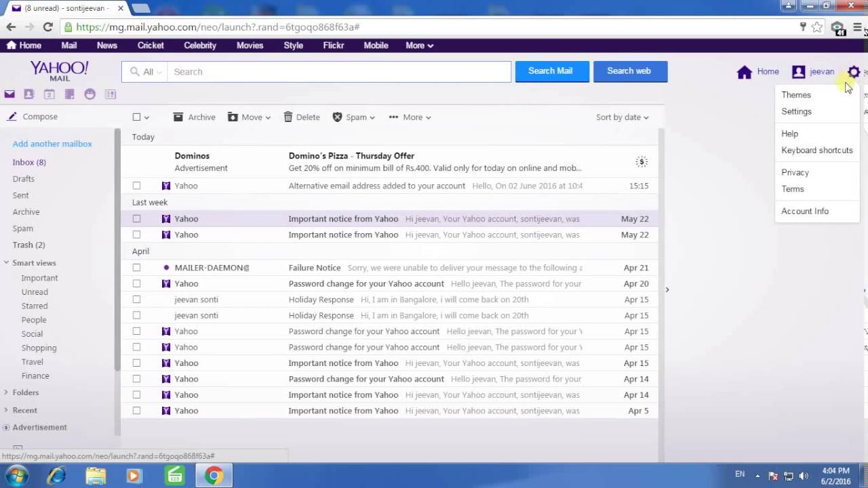868x488 pixels.
Task: Click the browser back arrow
Action: tap(11, 27)
